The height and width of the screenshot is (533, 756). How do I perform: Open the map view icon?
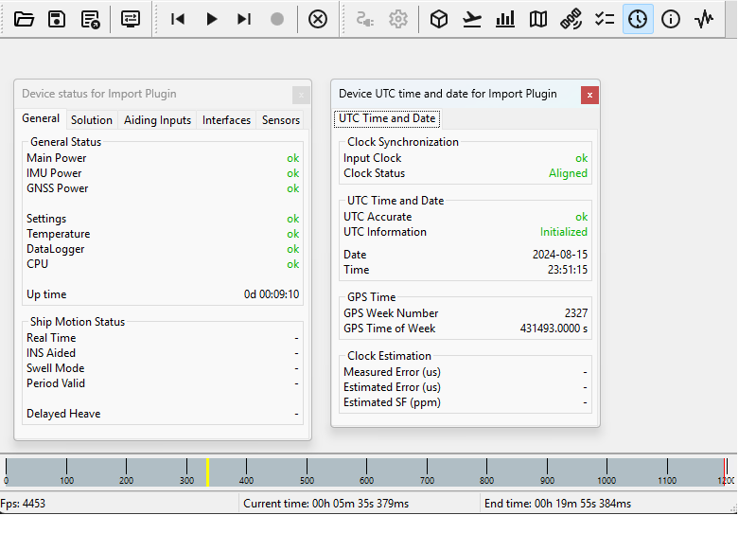tap(538, 19)
